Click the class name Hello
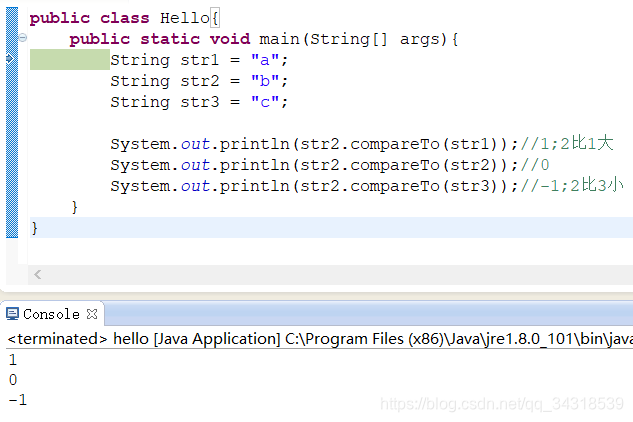Image resolution: width=633 pixels, height=422 pixels. coord(184,18)
